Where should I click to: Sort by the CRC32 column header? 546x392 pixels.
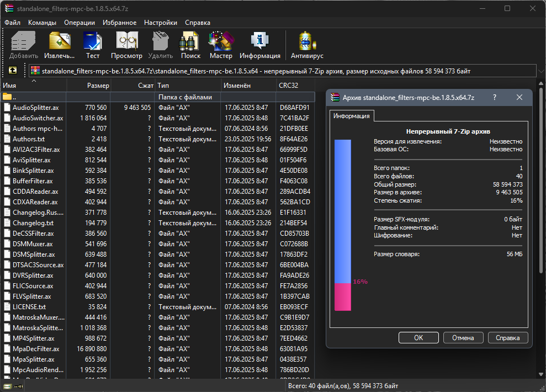pos(295,85)
